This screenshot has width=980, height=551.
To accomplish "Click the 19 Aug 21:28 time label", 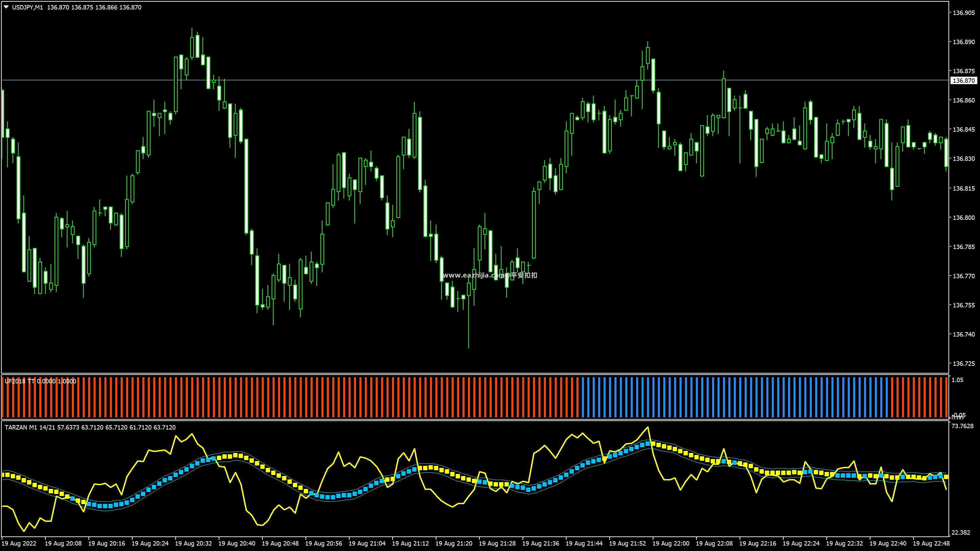I will [x=497, y=544].
